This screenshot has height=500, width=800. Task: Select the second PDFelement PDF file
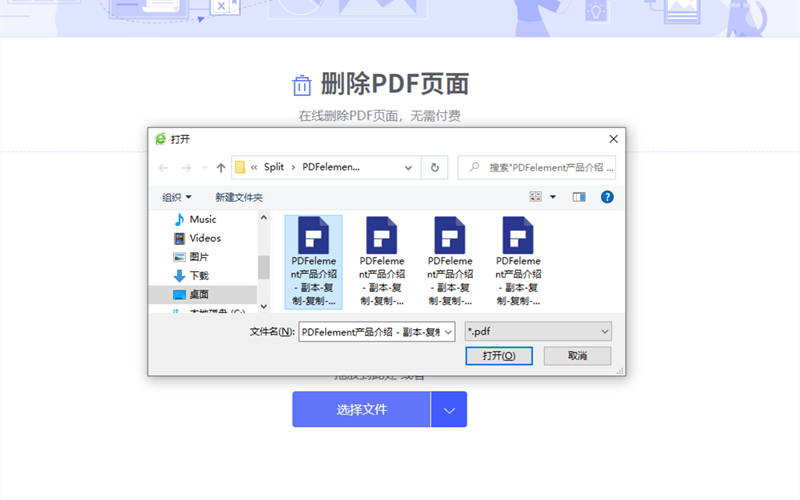point(382,260)
